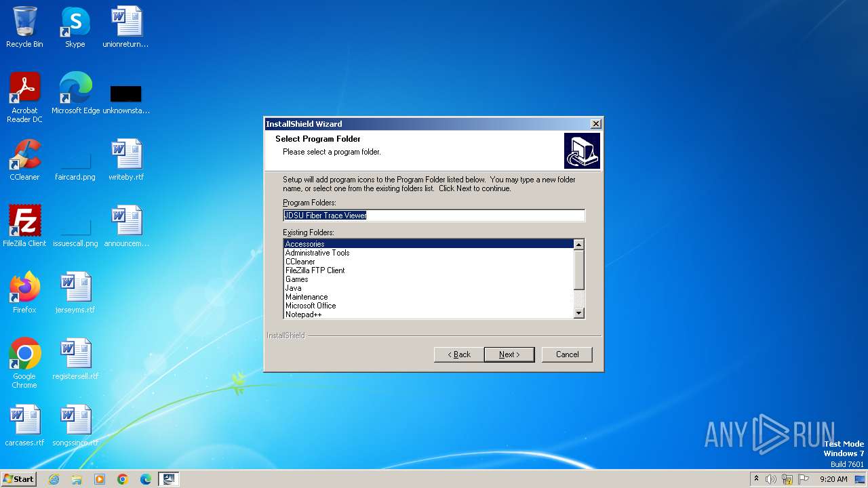Click the installer taskbar button
868x488 pixels.
169,479
